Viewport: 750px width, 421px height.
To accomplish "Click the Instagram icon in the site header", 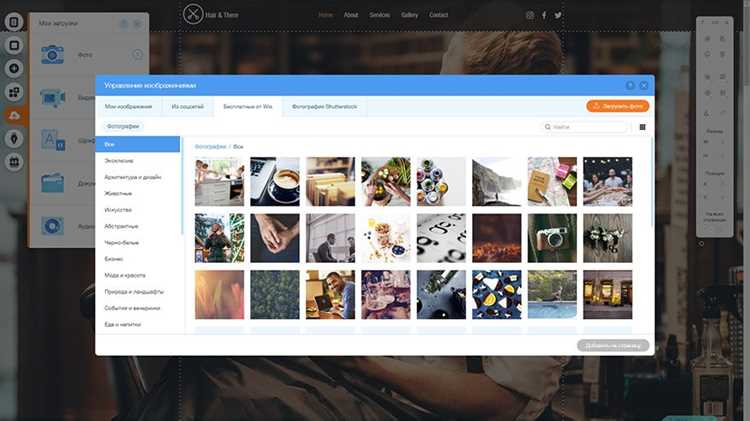I will pyautogui.click(x=529, y=15).
